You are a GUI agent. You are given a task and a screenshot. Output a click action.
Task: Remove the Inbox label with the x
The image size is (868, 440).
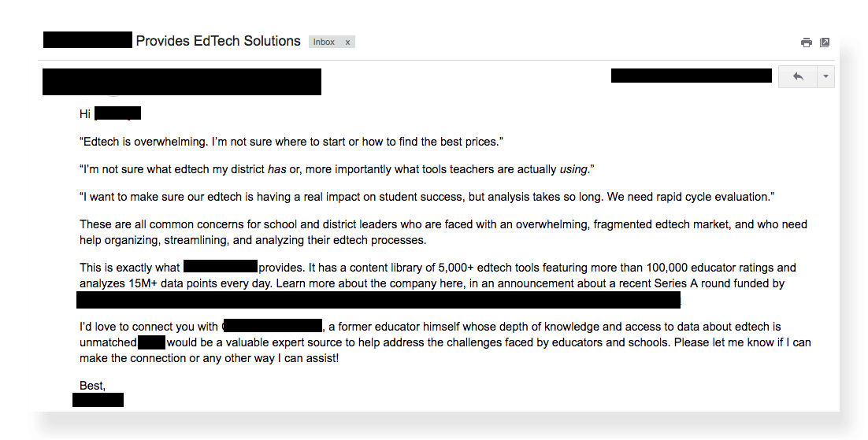coord(347,42)
